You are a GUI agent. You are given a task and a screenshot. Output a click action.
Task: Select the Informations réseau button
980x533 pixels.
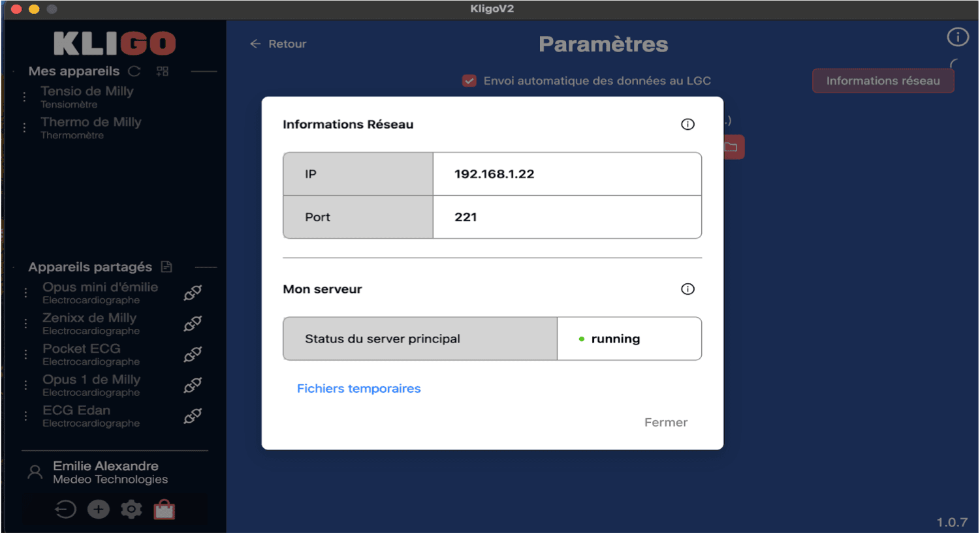click(883, 80)
